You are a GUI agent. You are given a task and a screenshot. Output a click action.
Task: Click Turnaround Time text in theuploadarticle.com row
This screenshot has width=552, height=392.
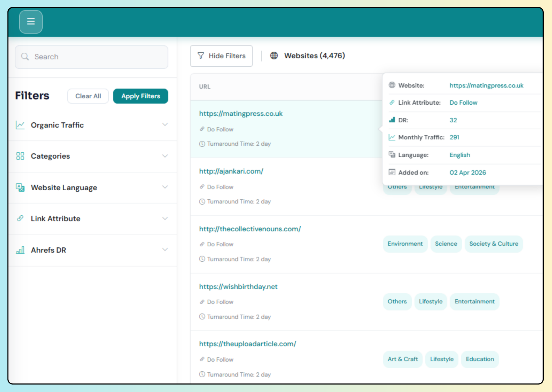coord(239,375)
